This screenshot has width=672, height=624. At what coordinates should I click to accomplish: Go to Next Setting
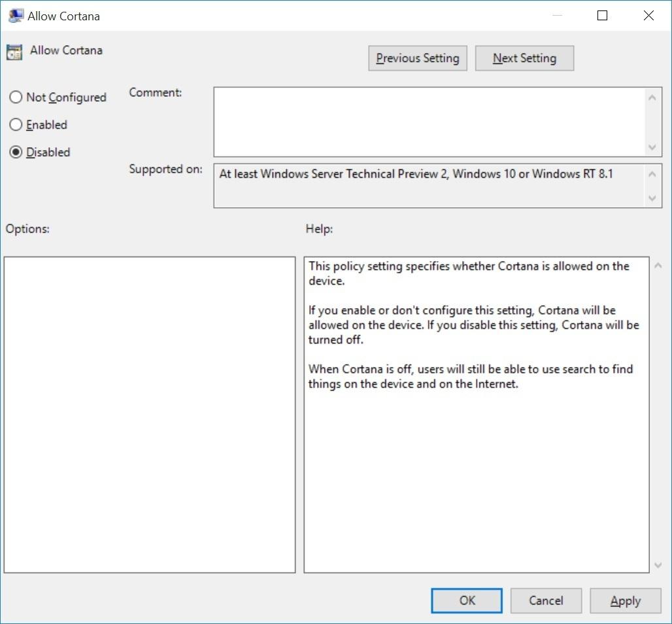pyautogui.click(x=524, y=58)
